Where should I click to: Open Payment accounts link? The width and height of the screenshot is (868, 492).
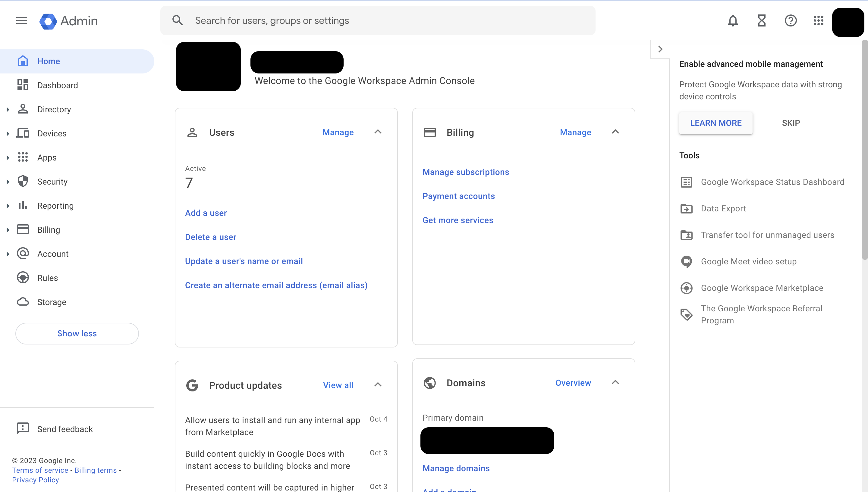click(x=458, y=196)
